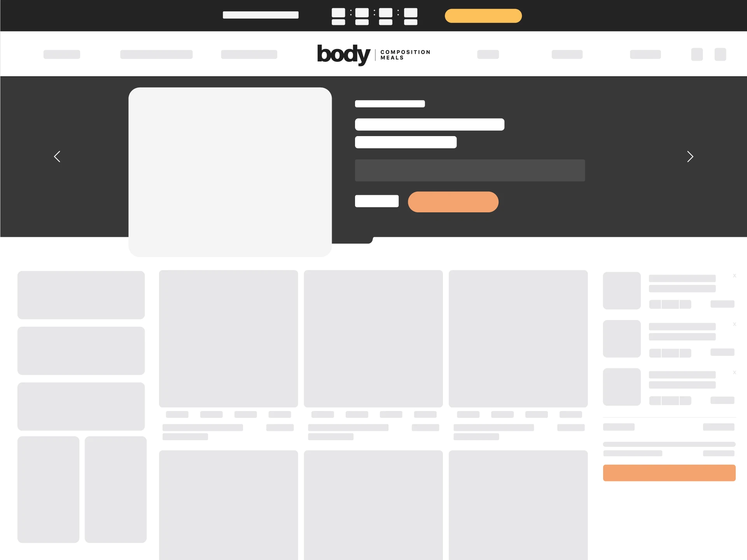Click the next carousel arrow
Viewport: 747px width, 560px height.
[x=690, y=156]
